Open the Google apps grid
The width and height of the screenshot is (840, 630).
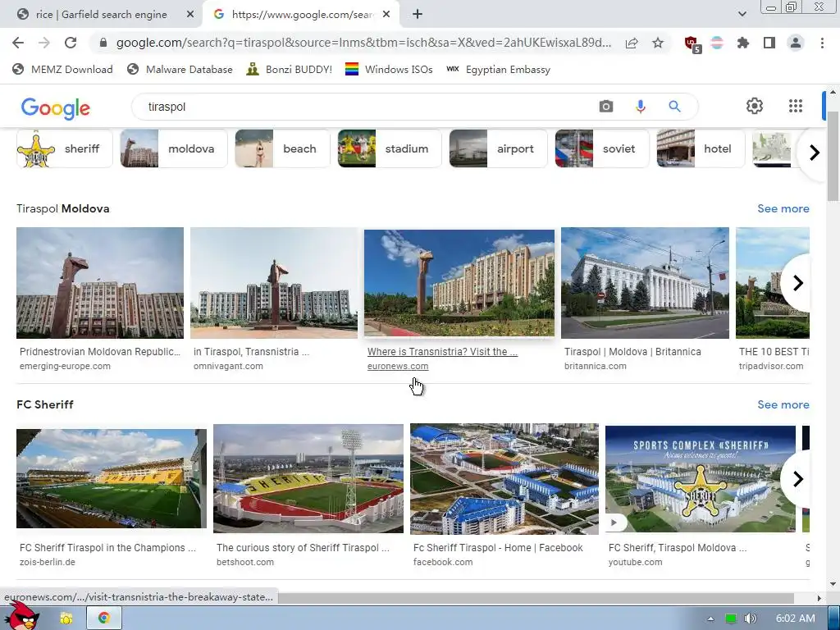(796, 106)
